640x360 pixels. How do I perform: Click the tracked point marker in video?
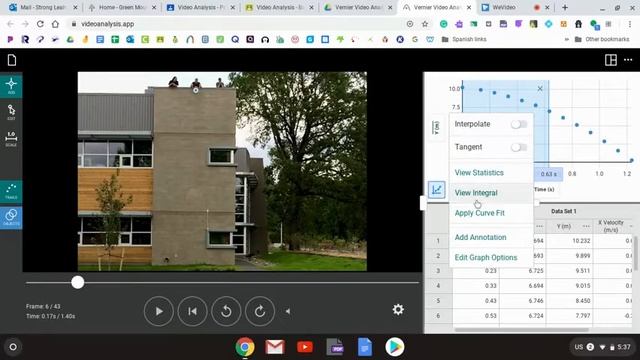coord(196,90)
